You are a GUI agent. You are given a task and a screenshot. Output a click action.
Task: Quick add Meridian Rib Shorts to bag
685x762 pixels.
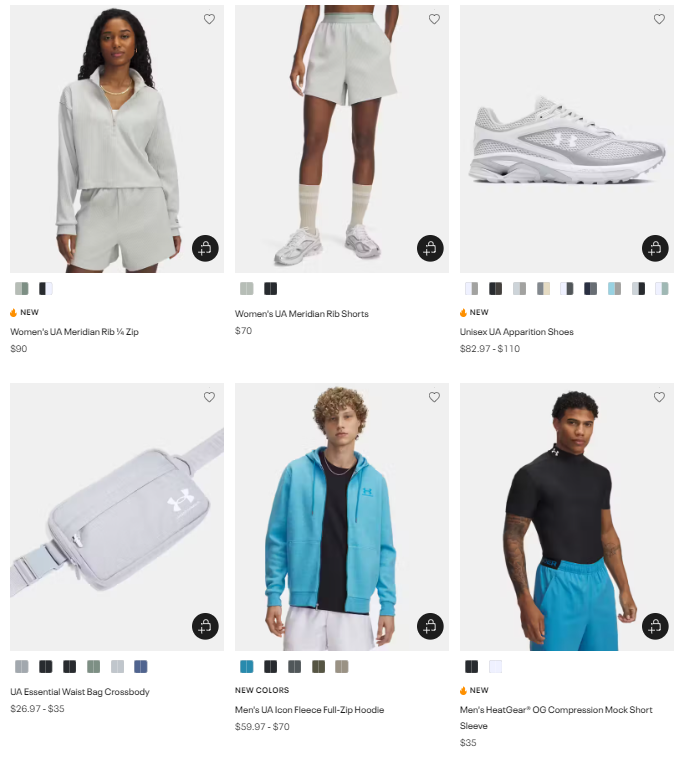tap(430, 248)
